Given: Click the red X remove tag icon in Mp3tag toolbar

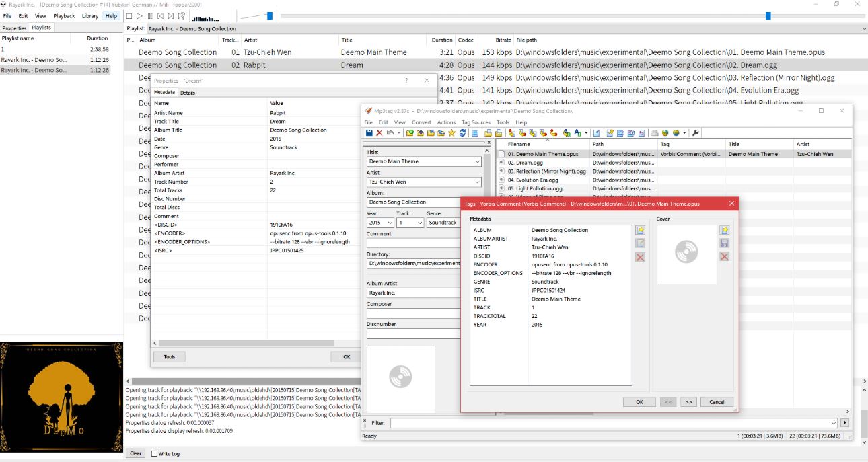Looking at the screenshot, I should pyautogui.click(x=379, y=133).
